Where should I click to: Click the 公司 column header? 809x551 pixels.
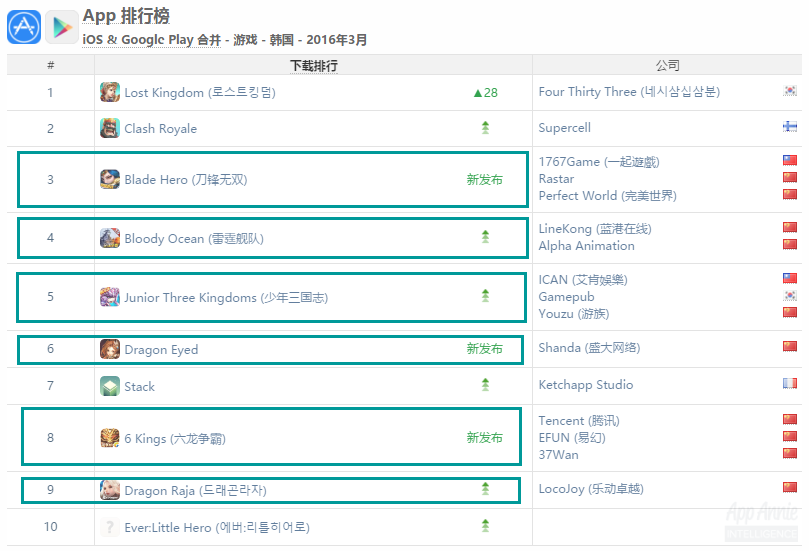[667, 65]
